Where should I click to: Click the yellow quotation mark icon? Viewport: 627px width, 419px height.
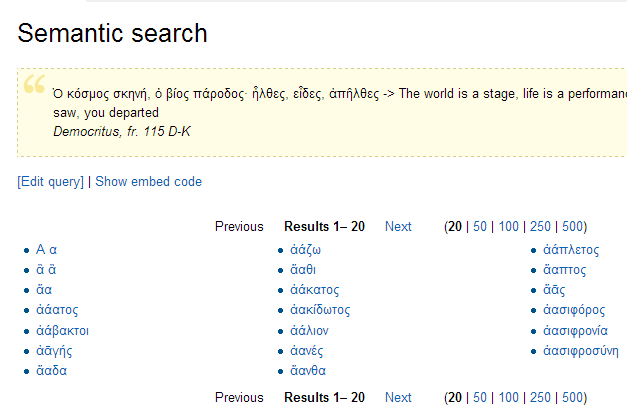(34, 86)
